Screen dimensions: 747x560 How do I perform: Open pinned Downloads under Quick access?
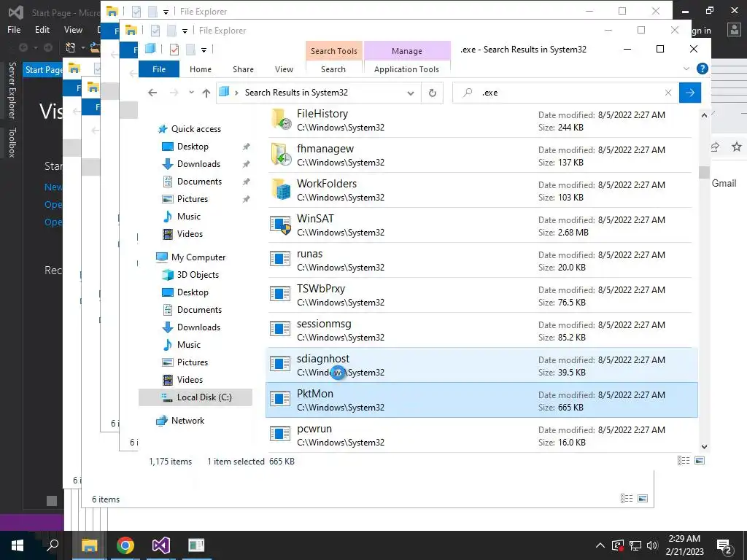tap(198, 164)
